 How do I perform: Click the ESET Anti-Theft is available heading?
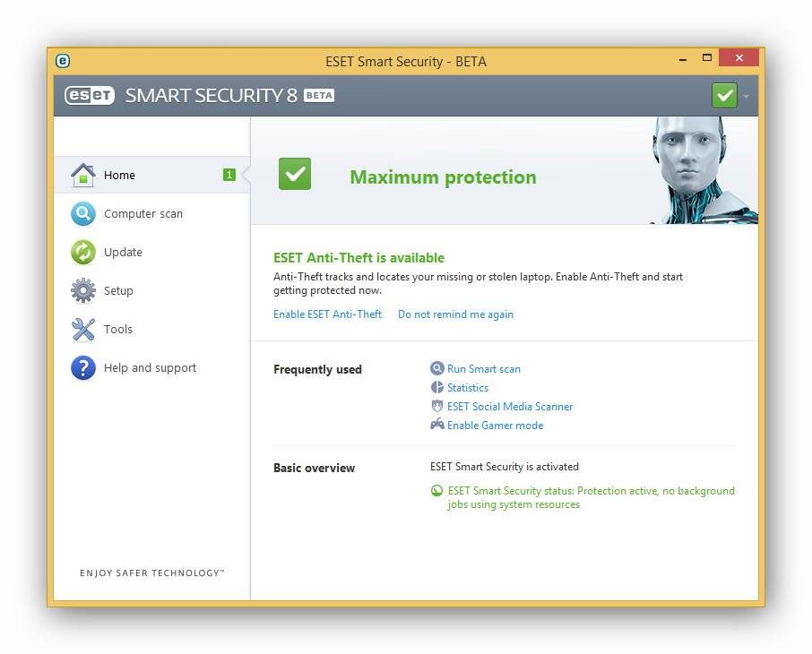coord(358,258)
